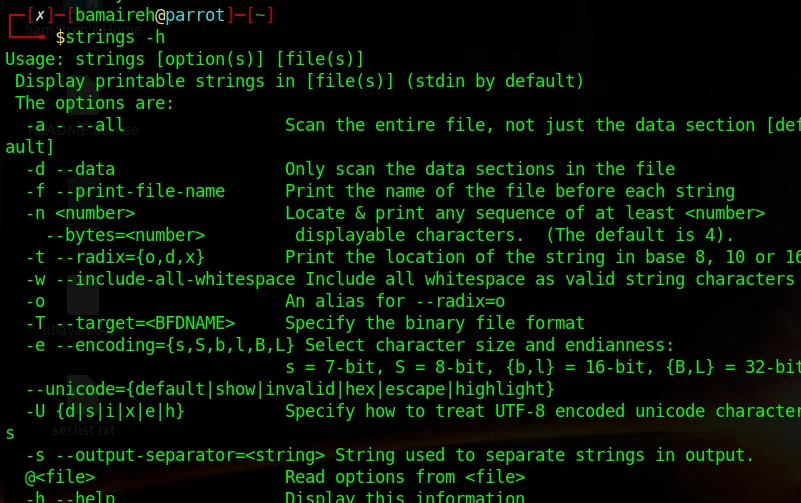This screenshot has width=801, height=503.
Task: Click the '--bytes=<number>' option text
Action: [x=125, y=235]
